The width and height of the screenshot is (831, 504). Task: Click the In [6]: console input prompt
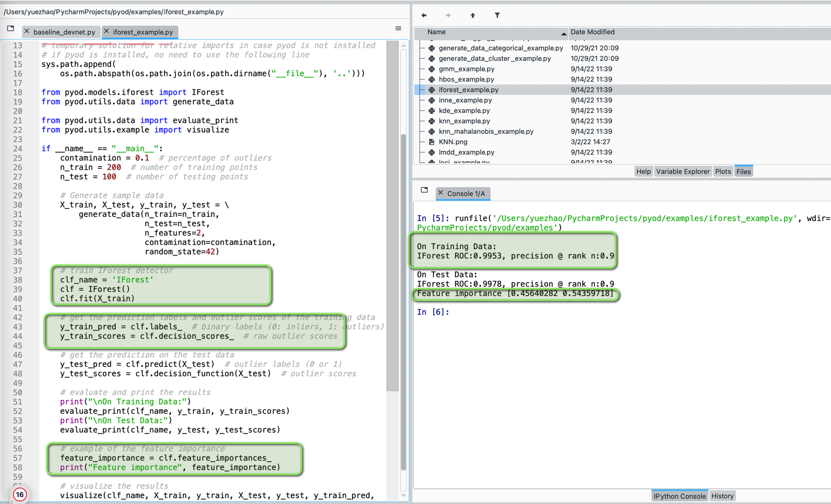click(x=433, y=312)
